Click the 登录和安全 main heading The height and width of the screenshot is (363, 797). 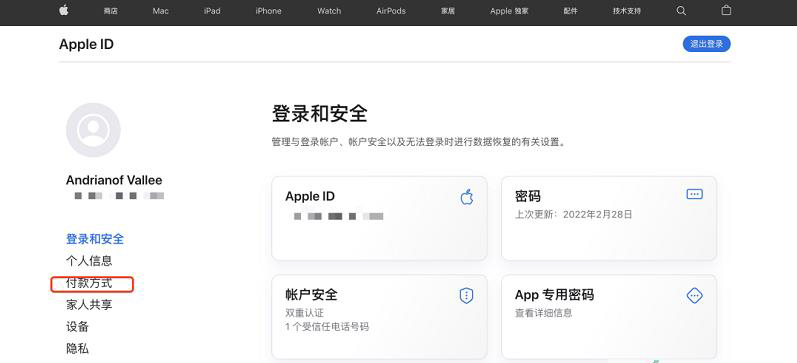click(319, 114)
